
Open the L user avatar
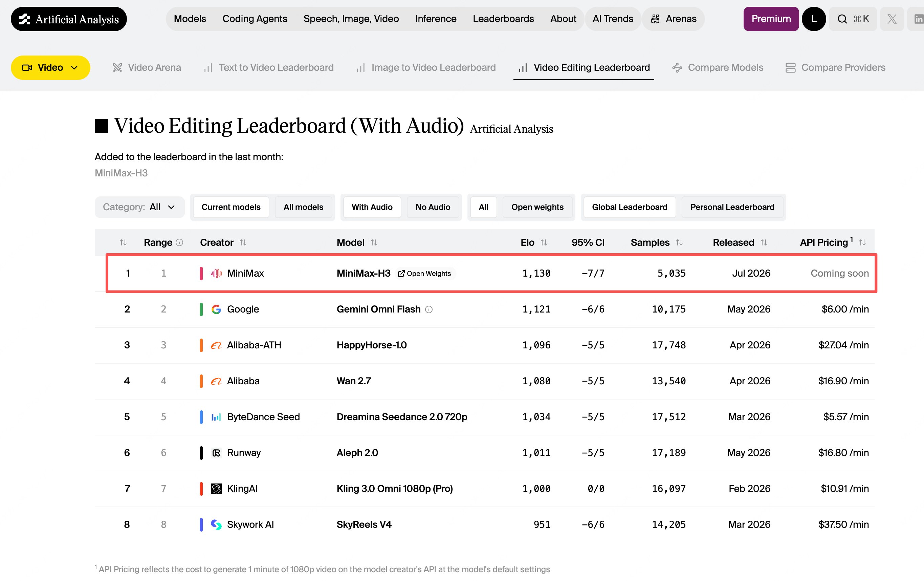tap(814, 19)
